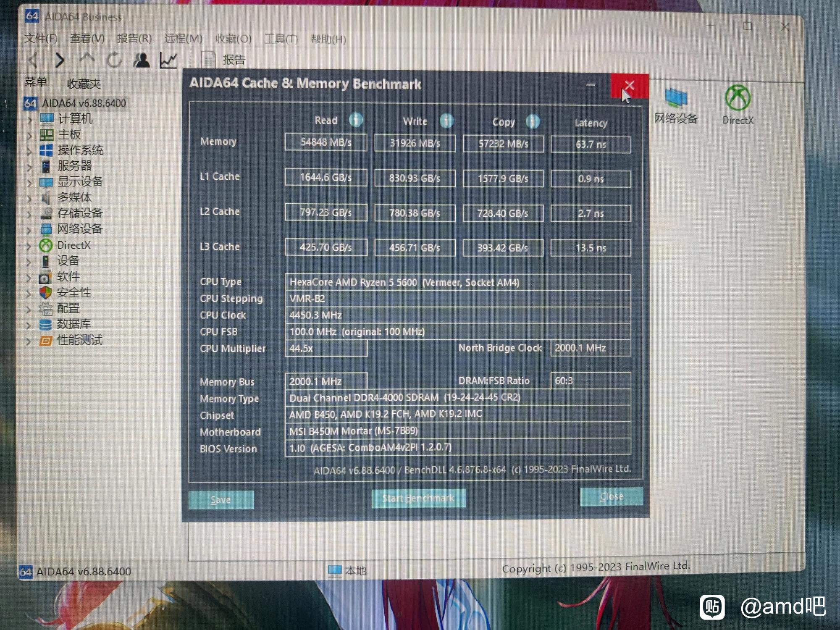Open the 远程(M) menu
840x630 pixels.
[x=183, y=39]
